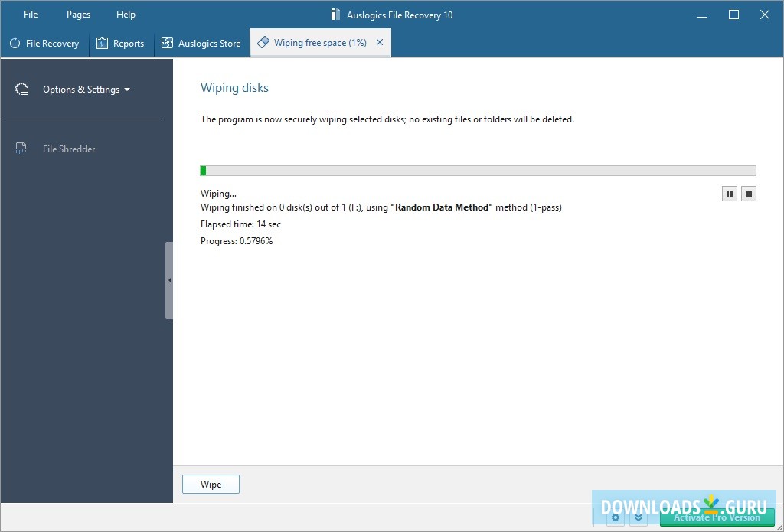Toggle the double-chevron expander near the gear icon
This screenshot has height=532, width=784.
639,517
